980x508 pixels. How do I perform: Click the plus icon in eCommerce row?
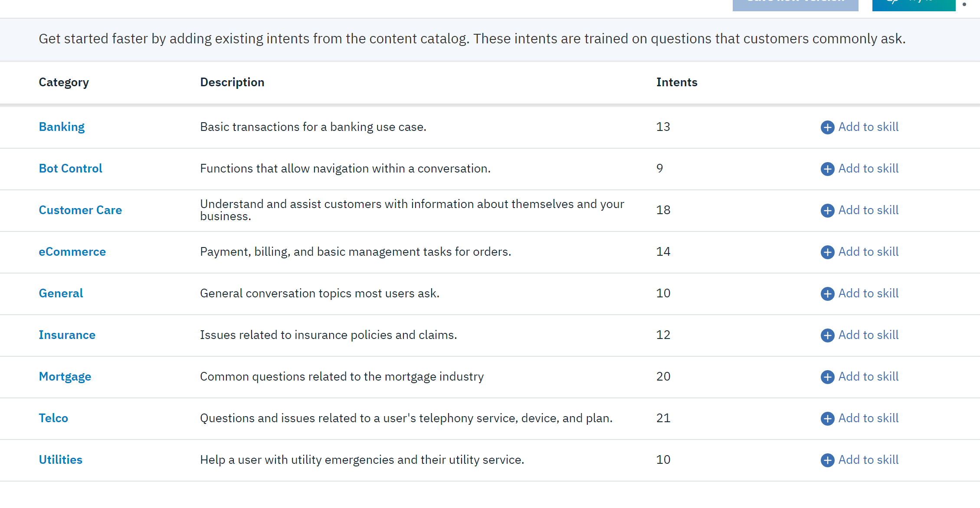[x=827, y=252]
